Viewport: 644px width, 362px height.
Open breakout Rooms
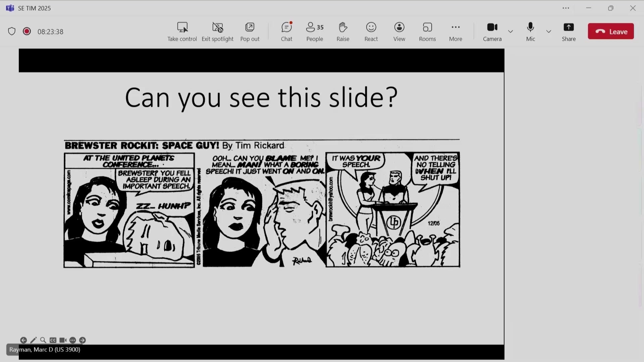pyautogui.click(x=427, y=32)
